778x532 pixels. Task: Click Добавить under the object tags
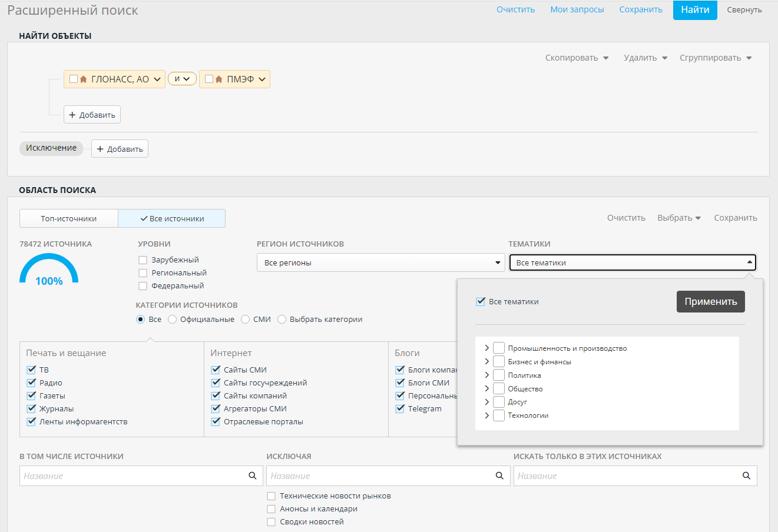point(92,115)
